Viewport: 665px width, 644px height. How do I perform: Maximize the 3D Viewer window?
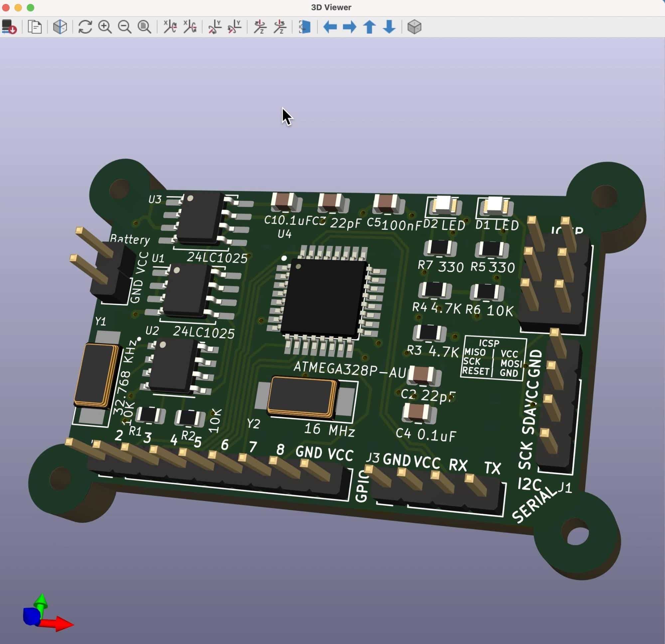point(31,7)
